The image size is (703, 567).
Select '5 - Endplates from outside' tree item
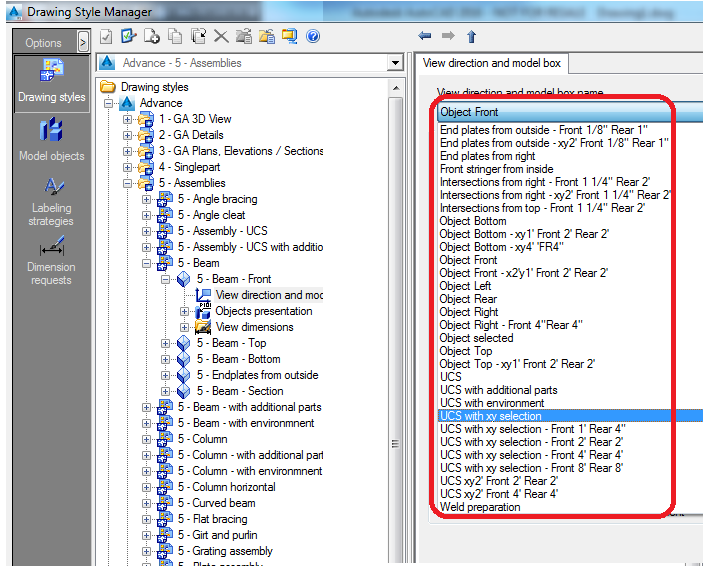(x=257, y=375)
